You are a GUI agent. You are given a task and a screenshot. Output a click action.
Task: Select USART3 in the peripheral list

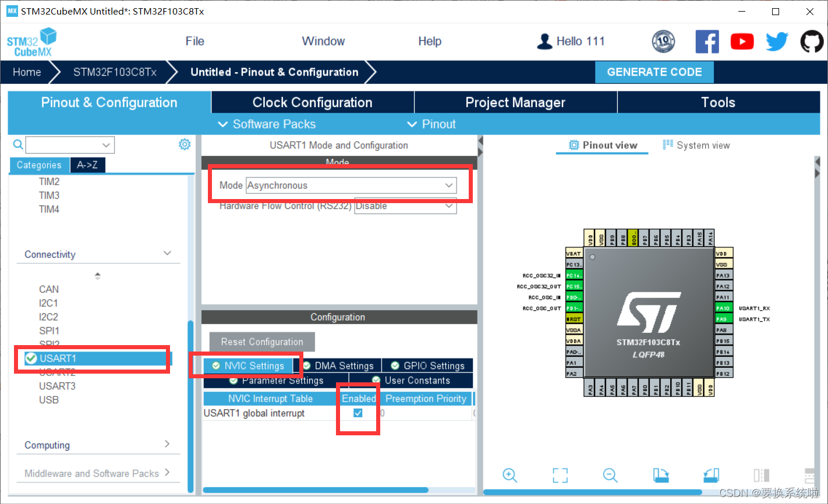pos(57,386)
